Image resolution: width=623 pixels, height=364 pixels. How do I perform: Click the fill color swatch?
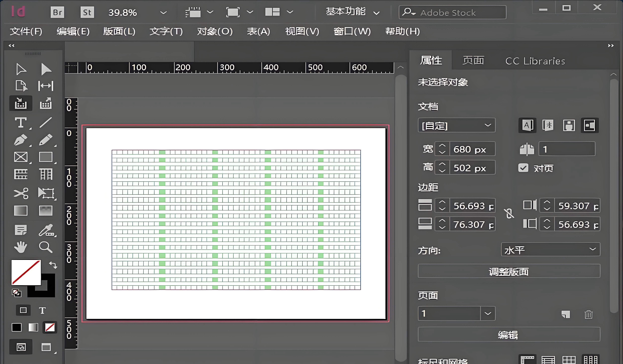[x=26, y=272]
